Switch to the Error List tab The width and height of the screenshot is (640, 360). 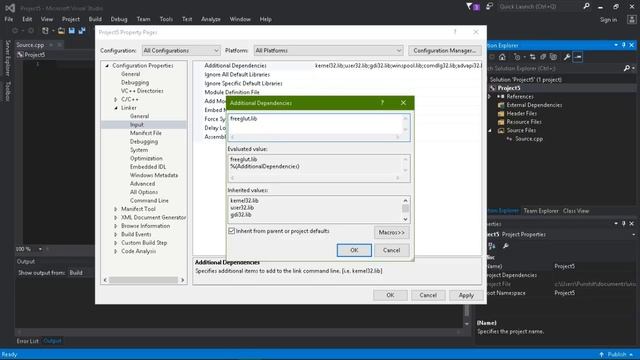(27, 341)
